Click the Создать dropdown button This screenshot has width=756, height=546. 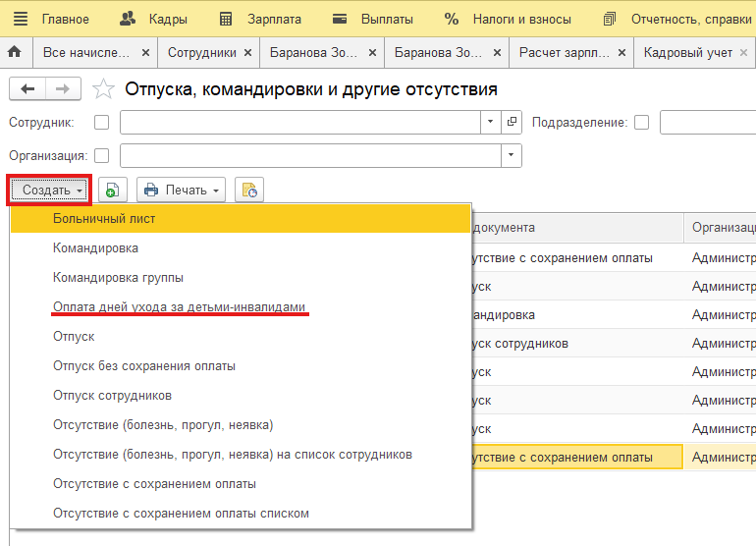point(49,191)
